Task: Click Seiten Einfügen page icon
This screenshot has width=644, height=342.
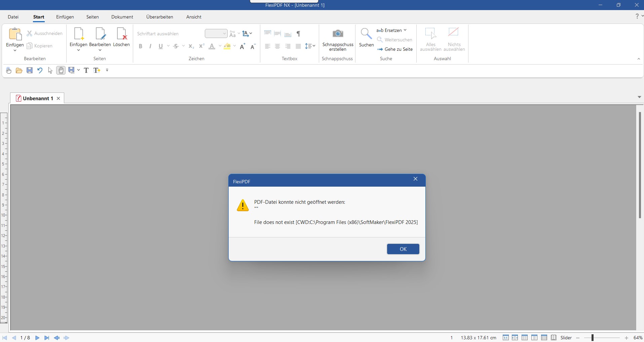Action: point(78,34)
